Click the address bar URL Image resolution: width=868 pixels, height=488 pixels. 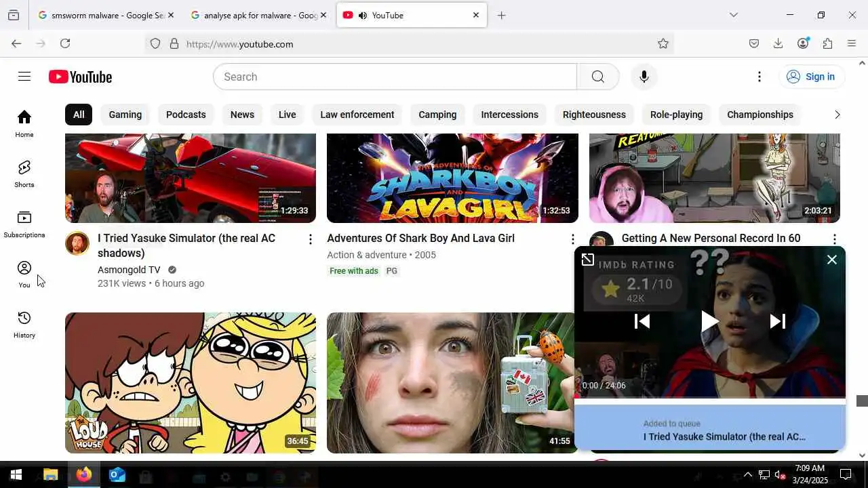click(239, 44)
